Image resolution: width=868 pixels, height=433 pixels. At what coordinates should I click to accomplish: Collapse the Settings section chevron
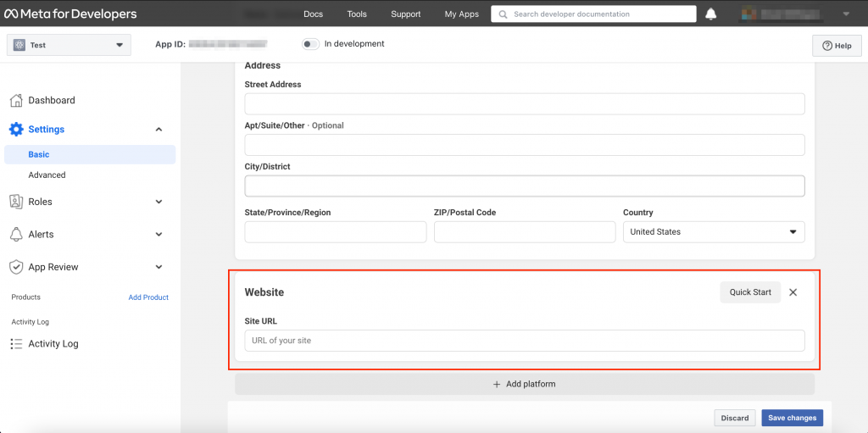[159, 130]
